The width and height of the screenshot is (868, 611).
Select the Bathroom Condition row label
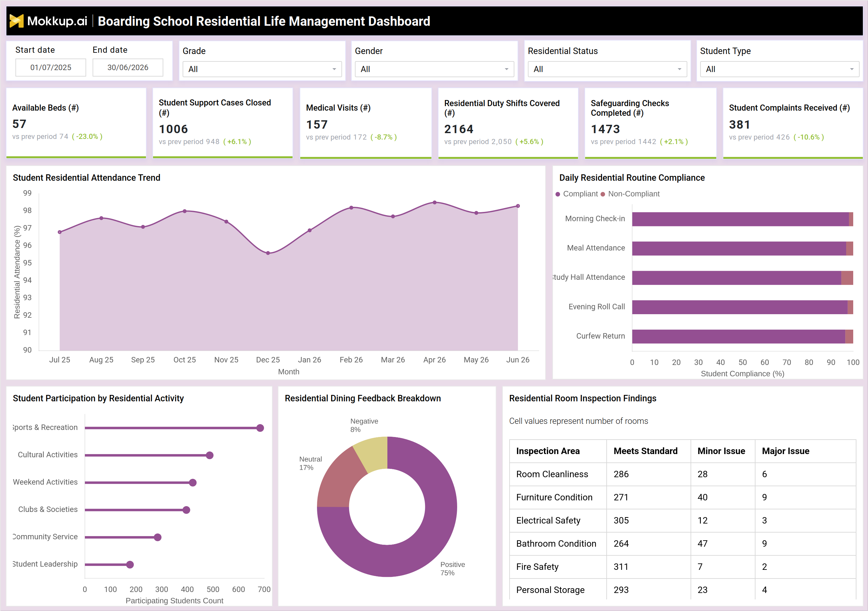556,543
